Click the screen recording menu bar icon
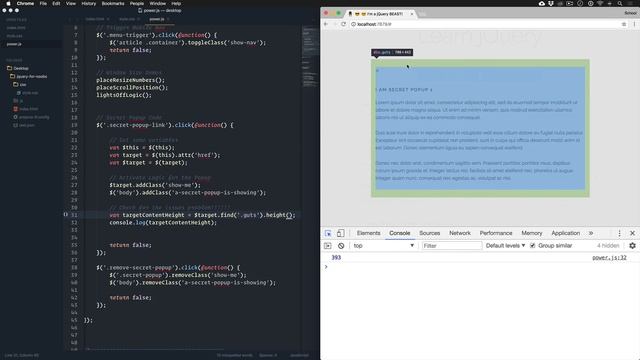The width and height of the screenshot is (640, 360). (x=569, y=3)
